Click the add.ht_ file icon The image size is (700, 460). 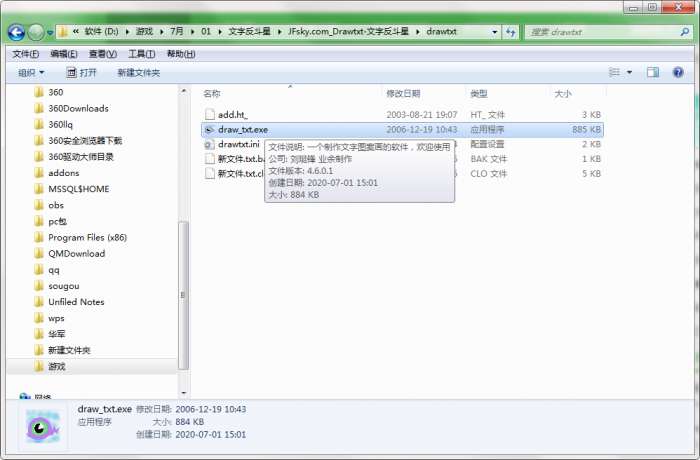[209, 115]
